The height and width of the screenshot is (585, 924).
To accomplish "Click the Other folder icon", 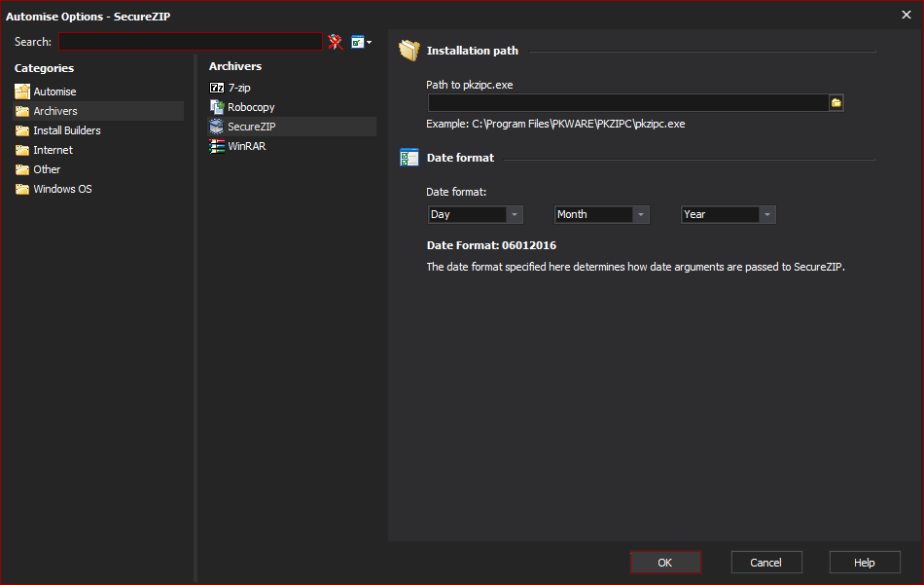I will 22,169.
